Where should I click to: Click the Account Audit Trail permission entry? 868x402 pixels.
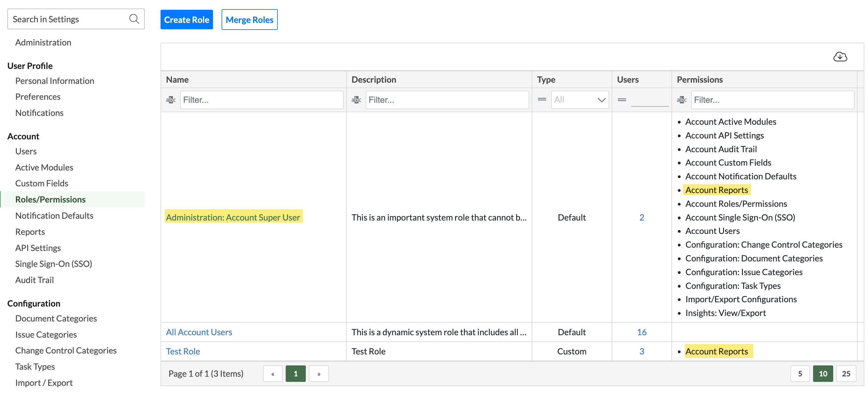coord(721,149)
